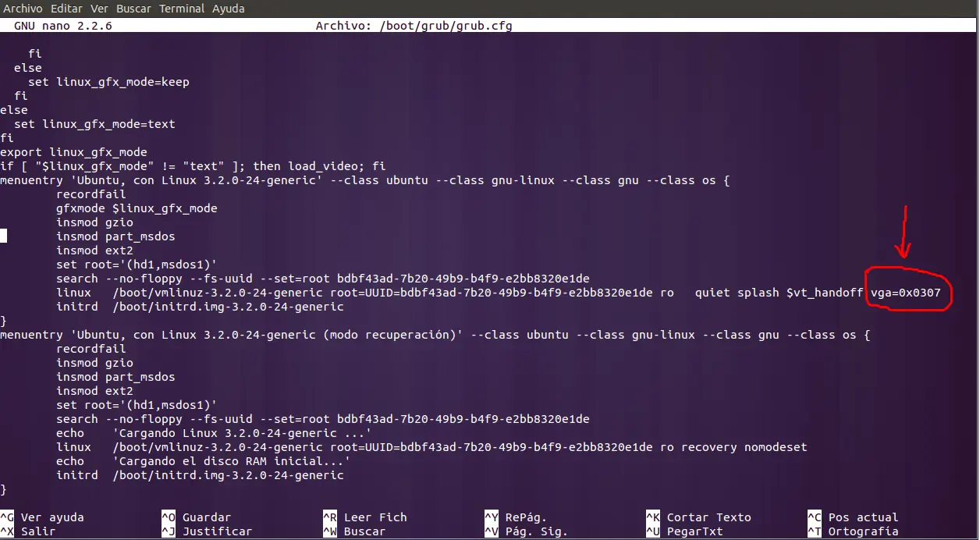Viewport: 980px width, 540px height.
Task: Click 'set linux_gfx_mode=keep' line
Action: click(x=108, y=82)
